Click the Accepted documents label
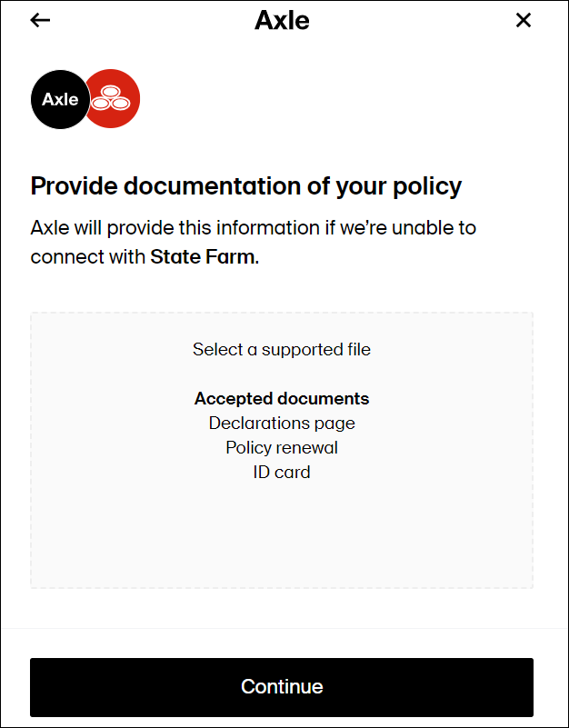This screenshot has width=569, height=728. (x=282, y=398)
